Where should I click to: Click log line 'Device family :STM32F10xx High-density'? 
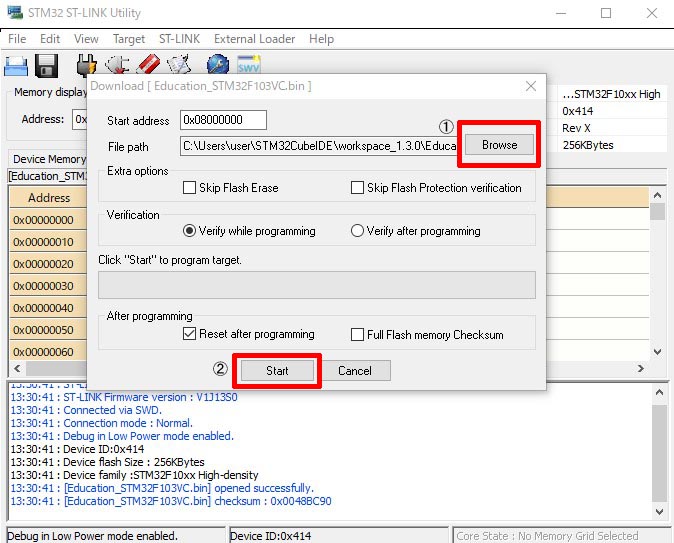(134, 475)
